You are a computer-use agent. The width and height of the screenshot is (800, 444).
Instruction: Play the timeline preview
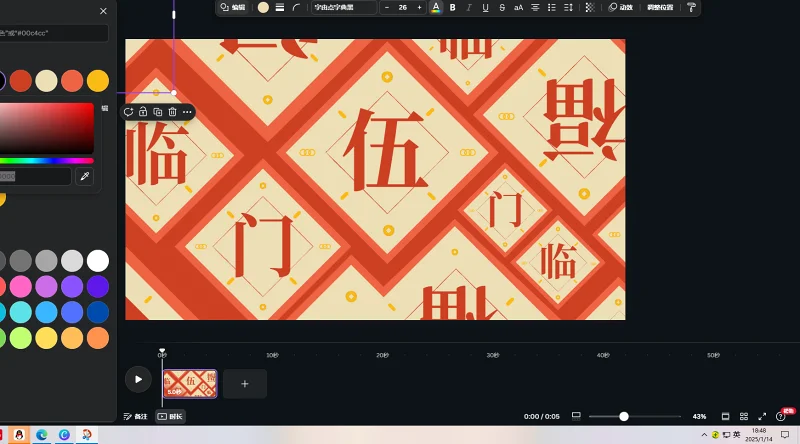click(138, 379)
